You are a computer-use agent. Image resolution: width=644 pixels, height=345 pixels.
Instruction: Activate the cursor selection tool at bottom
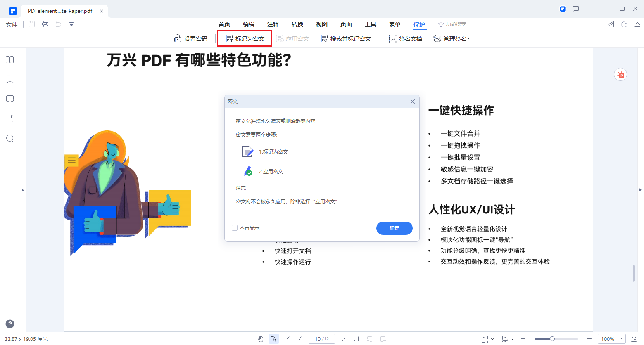[274, 339]
